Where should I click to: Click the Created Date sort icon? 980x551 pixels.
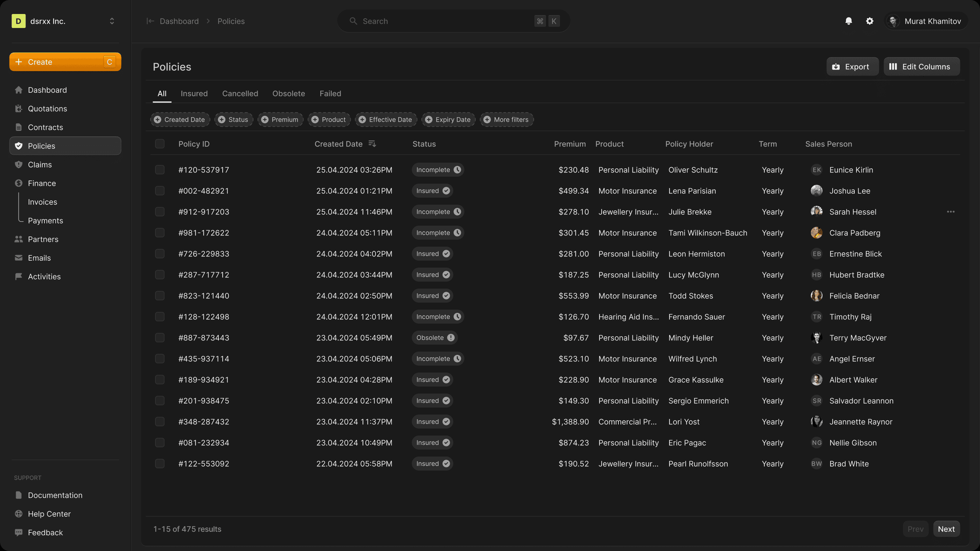coord(372,144)
